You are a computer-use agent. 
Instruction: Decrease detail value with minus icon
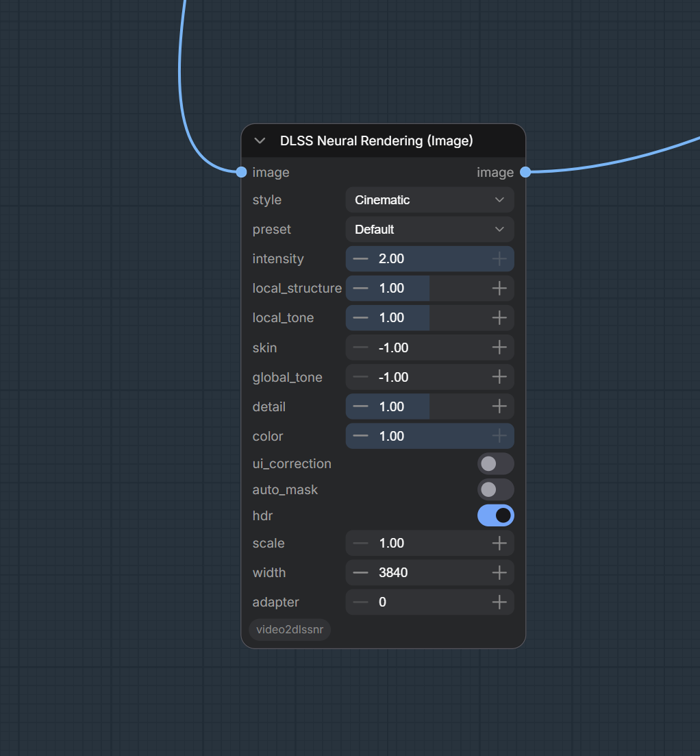(x=360, y=406)
